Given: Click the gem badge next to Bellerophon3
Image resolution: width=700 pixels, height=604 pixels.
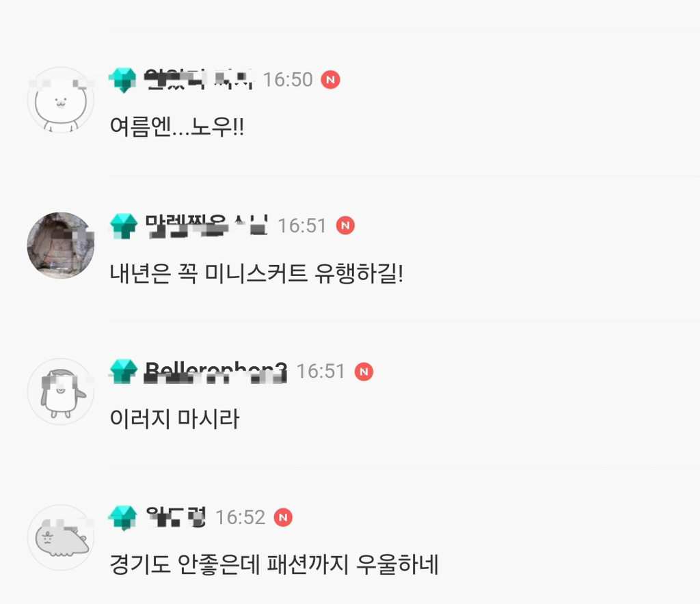Looking at the screenshot, I should 123,371.
